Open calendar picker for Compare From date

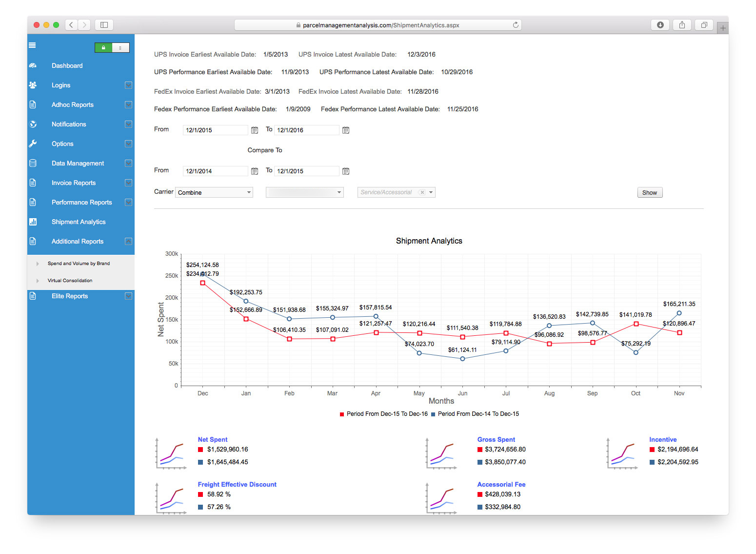(x=255, y=171)
